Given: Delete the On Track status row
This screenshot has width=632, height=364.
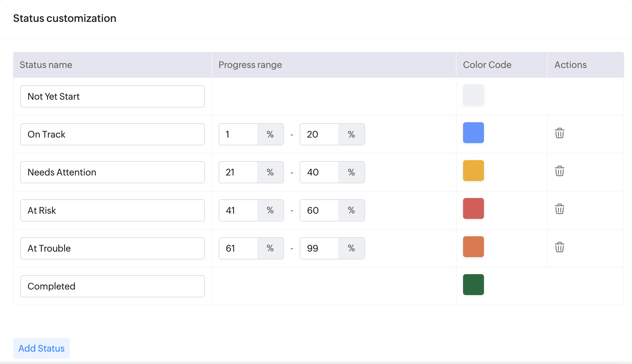Looking at the screenshot, I should 559,133.
